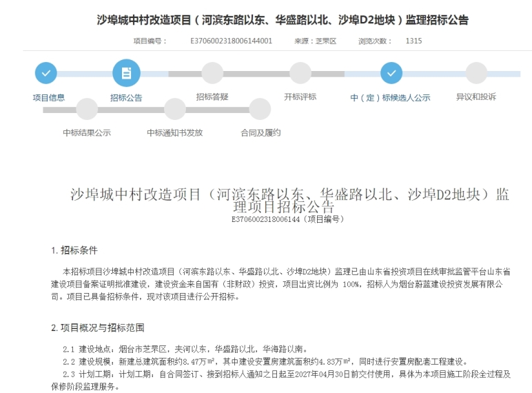The image size is (532, 393).
Task: Click the checkmark circle above 项目信息
Action: click(46, 73)
